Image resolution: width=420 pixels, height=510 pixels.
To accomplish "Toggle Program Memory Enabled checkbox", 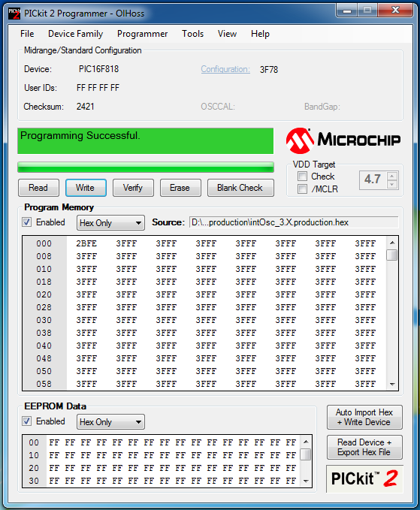I will pos(27,222).
